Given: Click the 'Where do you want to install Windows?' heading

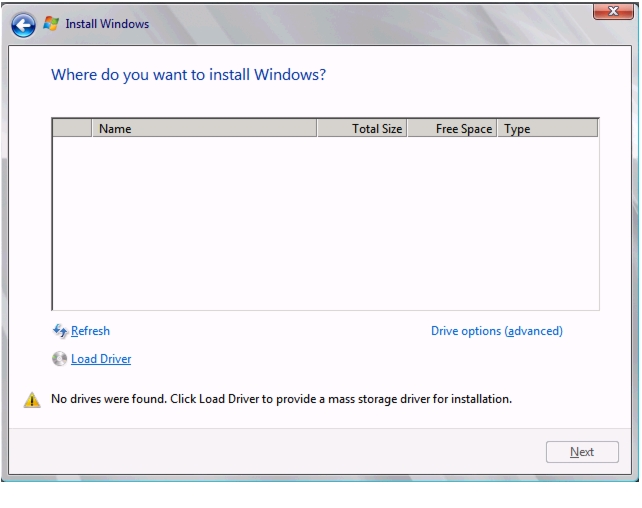Looking at the screenshot, I should coord(188,75).
